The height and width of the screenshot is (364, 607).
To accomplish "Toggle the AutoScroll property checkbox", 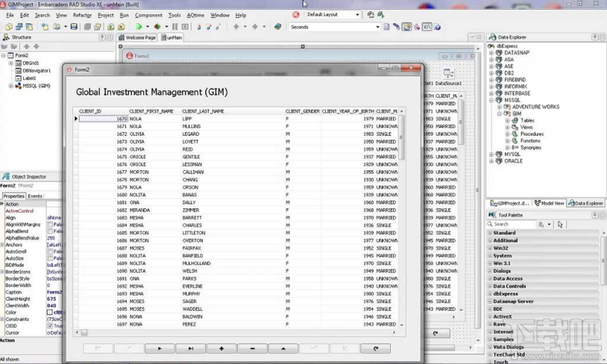I will (50, 251).
